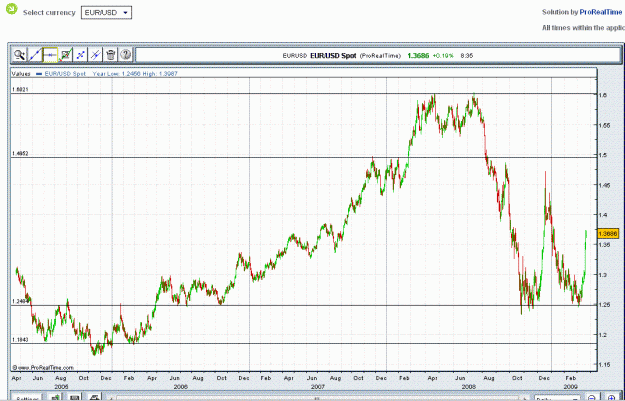Click the trash bin delete icon
Image resolution: width=625 pixels, height=401 pixels.
[111, 55]
